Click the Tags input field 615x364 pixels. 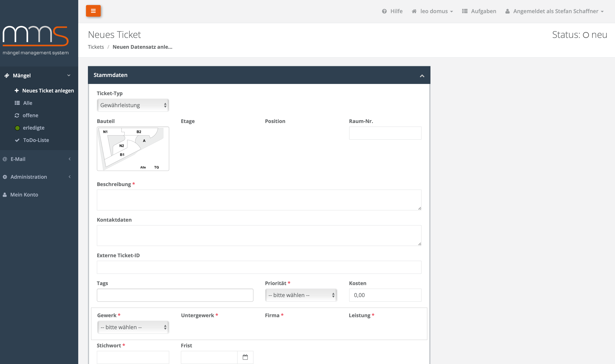(175, 295)
